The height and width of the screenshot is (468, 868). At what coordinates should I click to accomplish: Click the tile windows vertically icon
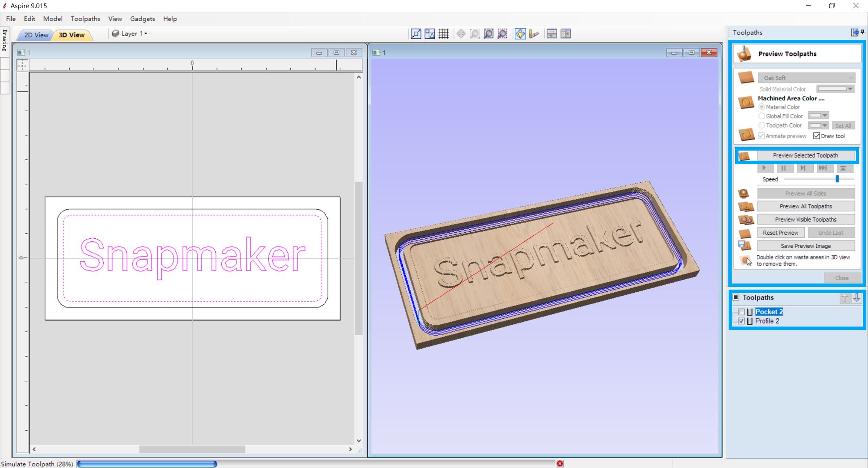click(x=566, y=34)
